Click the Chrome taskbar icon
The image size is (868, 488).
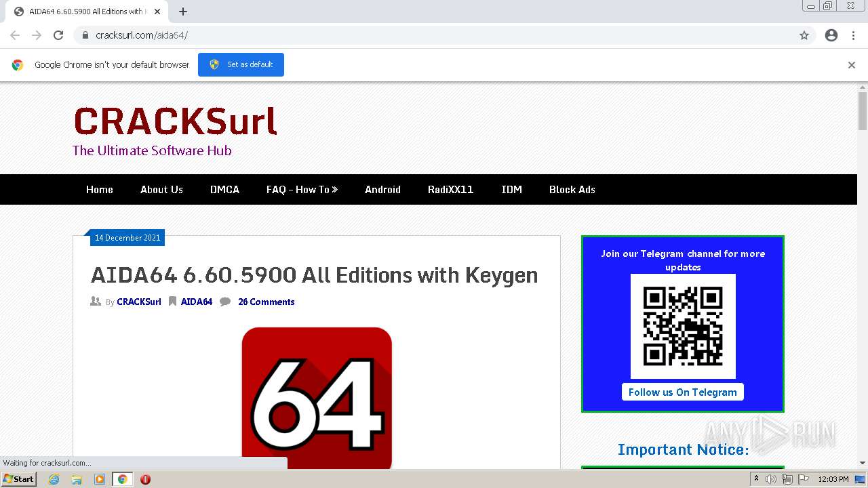(123, 479)
